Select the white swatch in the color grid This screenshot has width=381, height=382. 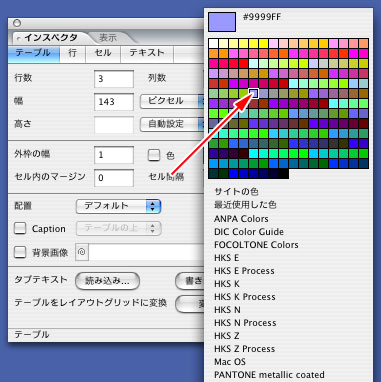click(213, 43)
